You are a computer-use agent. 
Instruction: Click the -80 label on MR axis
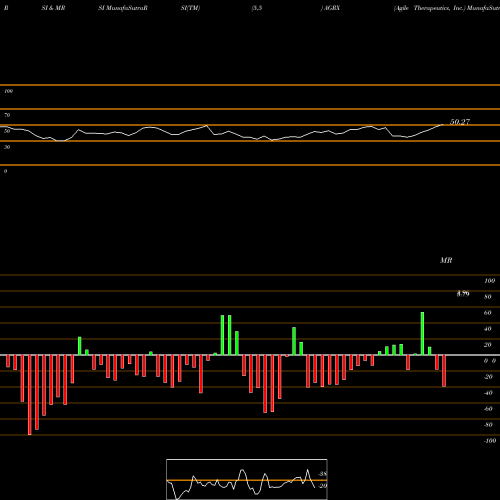pos(488,425)
